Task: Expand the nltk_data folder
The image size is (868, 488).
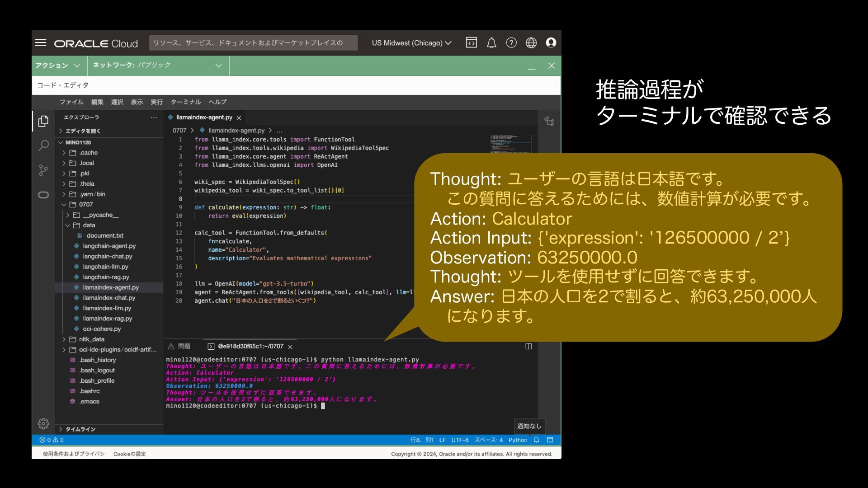Action: click(91, 339)
